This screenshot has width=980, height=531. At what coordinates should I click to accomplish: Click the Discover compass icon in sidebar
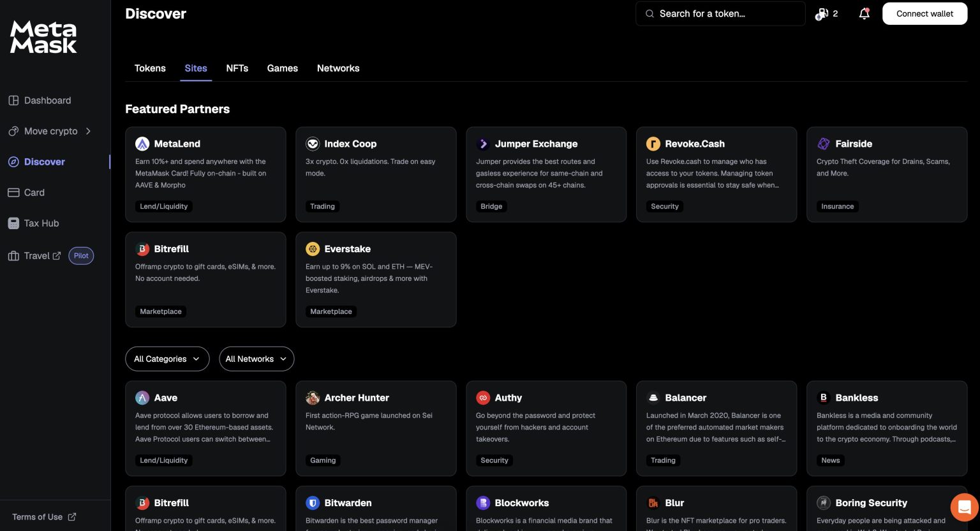(13, 161)
